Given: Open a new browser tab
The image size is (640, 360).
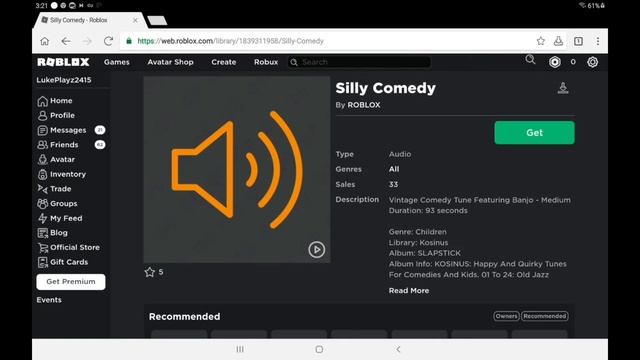Looking at the screenshot, I should 157,21.
